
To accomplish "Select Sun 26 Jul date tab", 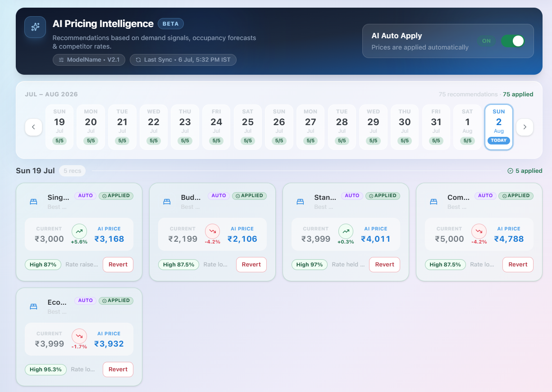I will click(279, 127).
